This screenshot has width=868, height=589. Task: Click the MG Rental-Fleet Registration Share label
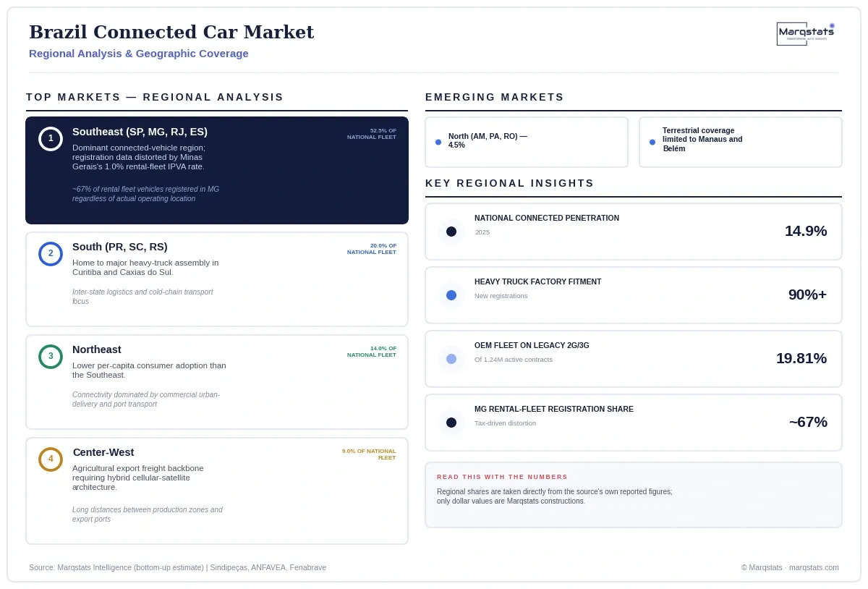[554, 409]
